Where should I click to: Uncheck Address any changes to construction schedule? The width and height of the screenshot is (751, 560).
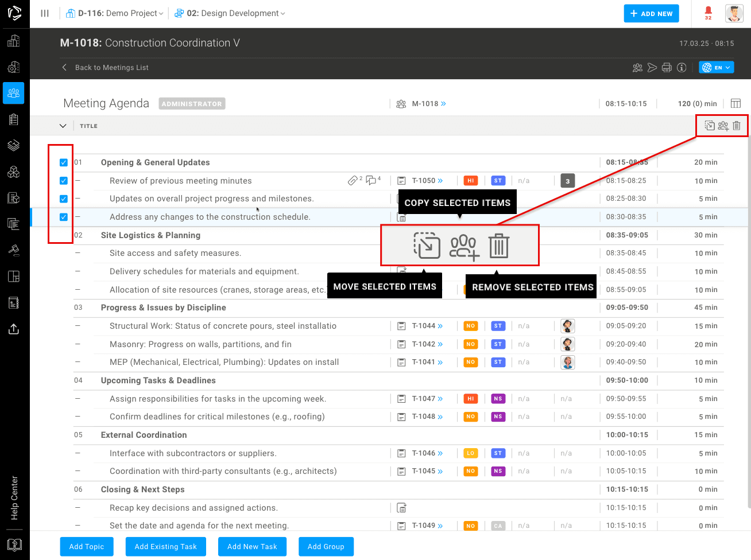64,217
